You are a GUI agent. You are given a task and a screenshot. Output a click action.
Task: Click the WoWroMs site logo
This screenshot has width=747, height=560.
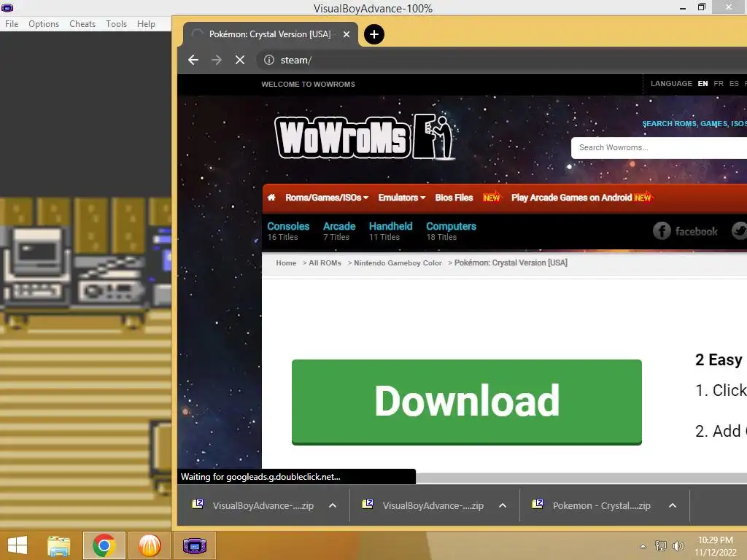click(x=365, y=137)
